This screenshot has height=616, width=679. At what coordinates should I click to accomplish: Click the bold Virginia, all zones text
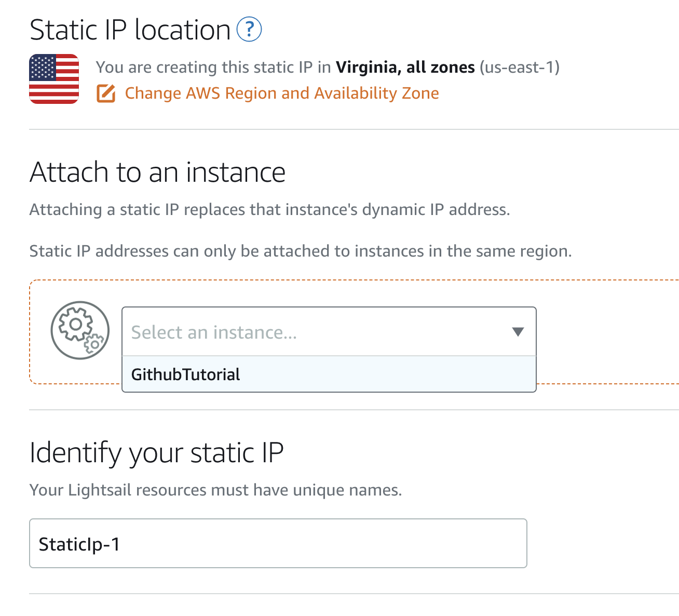tap(405, 68)
